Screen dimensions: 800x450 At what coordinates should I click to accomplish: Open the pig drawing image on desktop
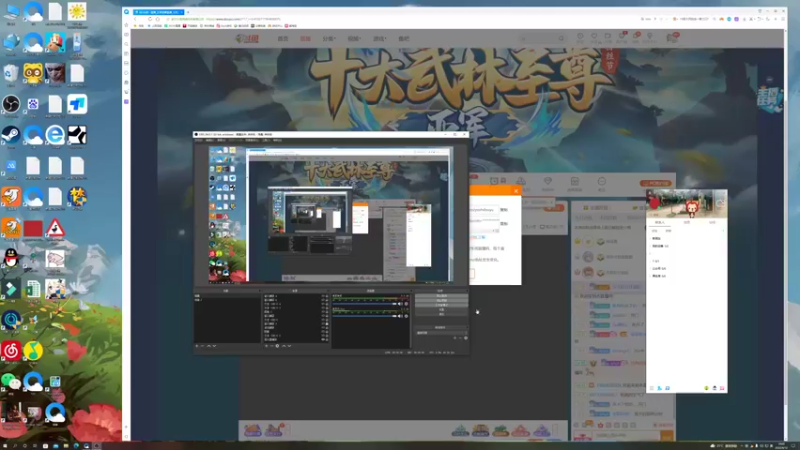[55, 258]
